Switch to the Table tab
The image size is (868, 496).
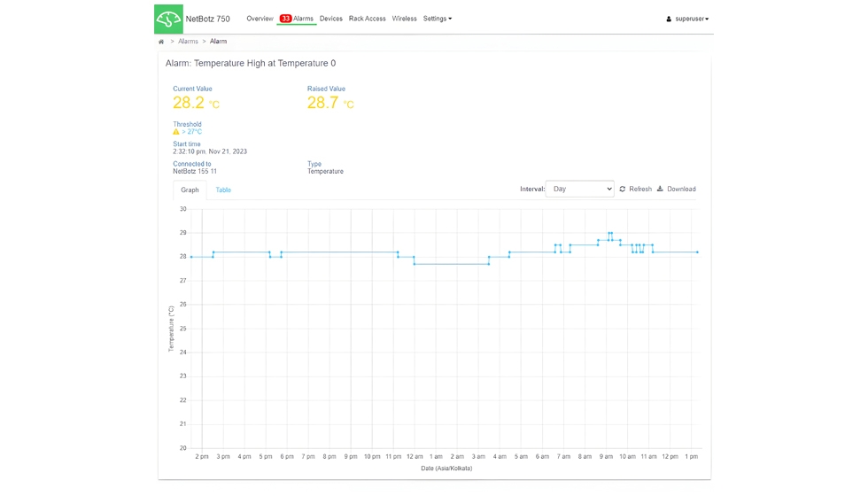pyautogui.click(x=223, y=190)
